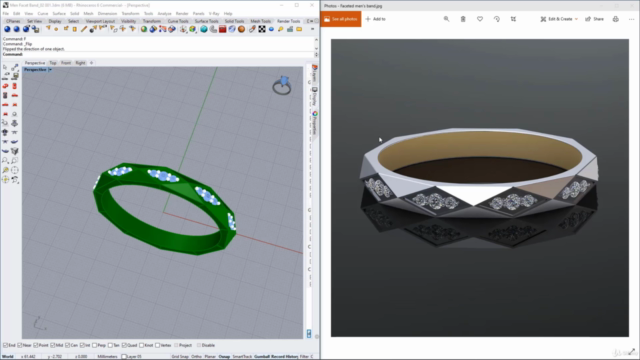Add photo to favorites with heart icon
The height and width of the screenshot is (360, 640).
[480, 19]
